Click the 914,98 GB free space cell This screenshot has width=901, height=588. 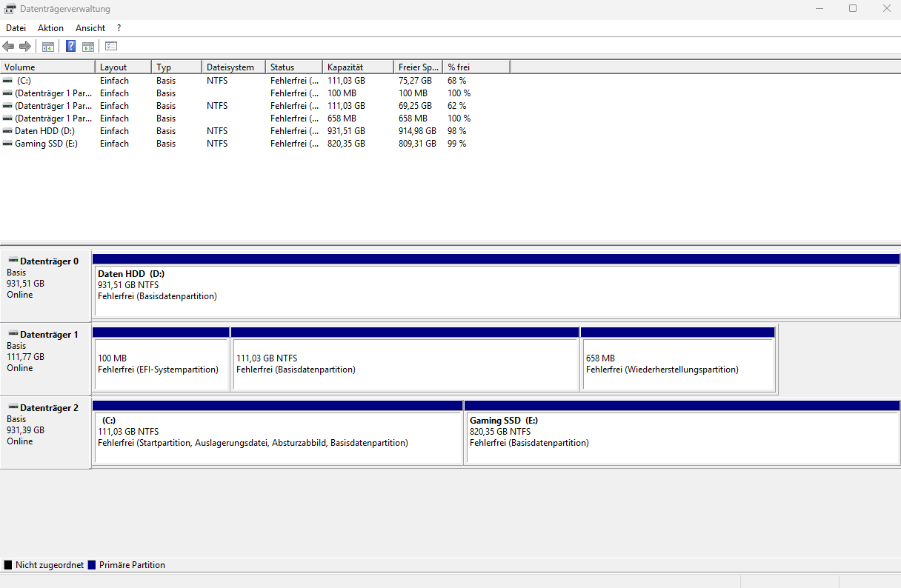[417, 131]
